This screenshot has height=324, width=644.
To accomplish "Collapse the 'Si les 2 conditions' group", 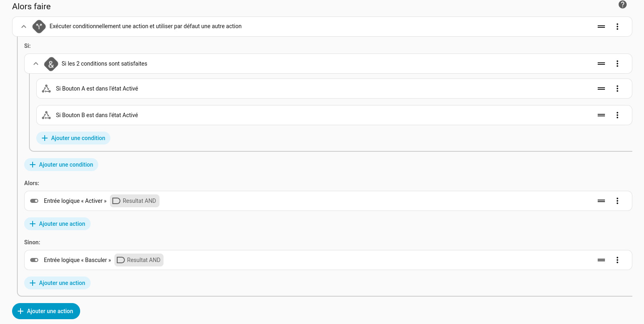I will (36, 64).
